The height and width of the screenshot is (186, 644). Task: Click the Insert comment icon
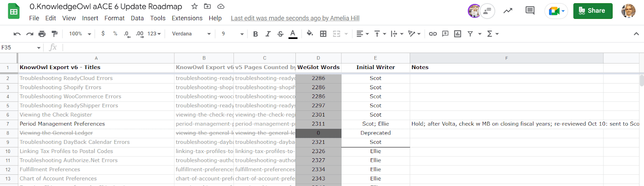(x=445, y=34)
